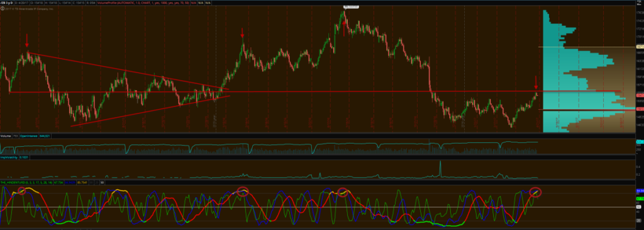
Task: Select the Volume label in the lower panel
Action: [5, 135]
